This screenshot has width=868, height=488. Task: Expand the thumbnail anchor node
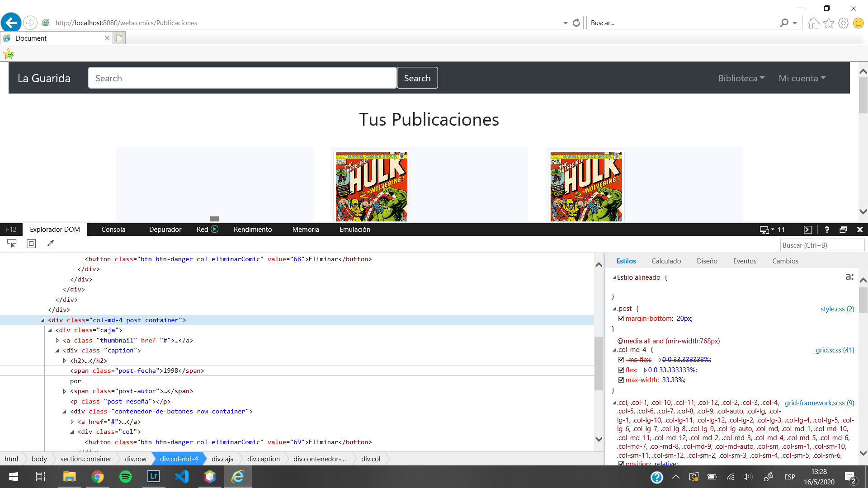click(x=57, y=340)
